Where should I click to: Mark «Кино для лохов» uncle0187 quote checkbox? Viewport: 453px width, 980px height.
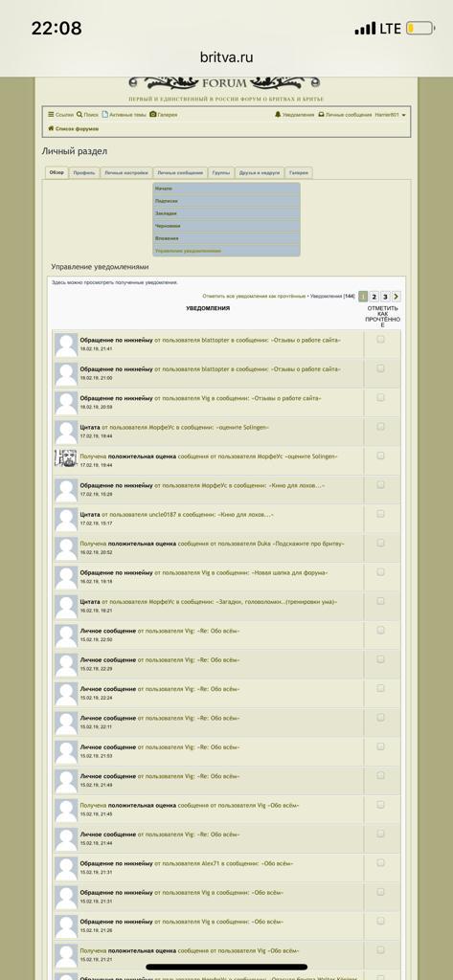click(x=380, y=514)
